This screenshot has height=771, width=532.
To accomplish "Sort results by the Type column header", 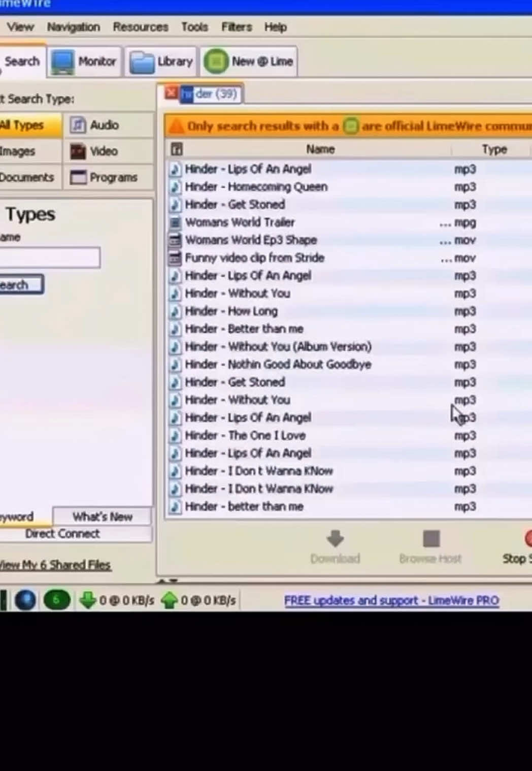I will pyautogui.click(x=494, y=149).
